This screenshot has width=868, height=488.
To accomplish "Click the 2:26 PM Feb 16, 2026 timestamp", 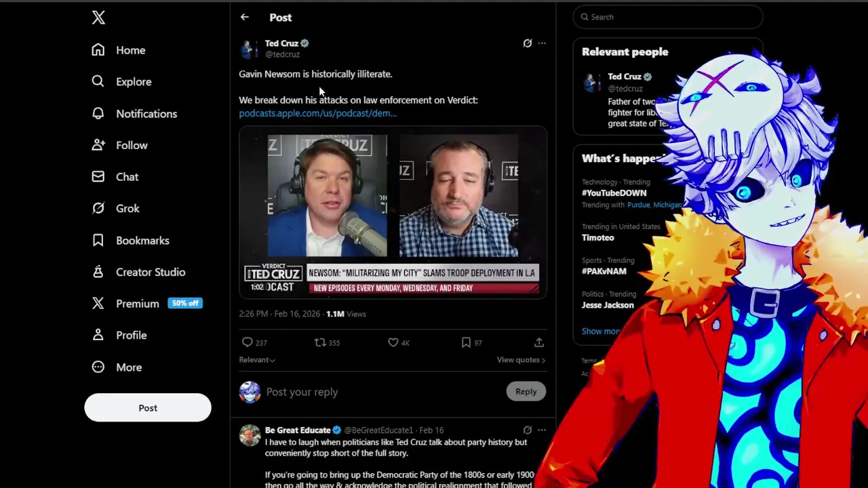I will (x=280, y=314).
